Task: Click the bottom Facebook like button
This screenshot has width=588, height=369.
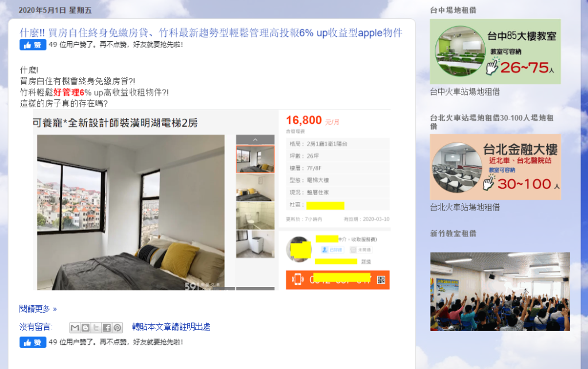Action: 33,343
